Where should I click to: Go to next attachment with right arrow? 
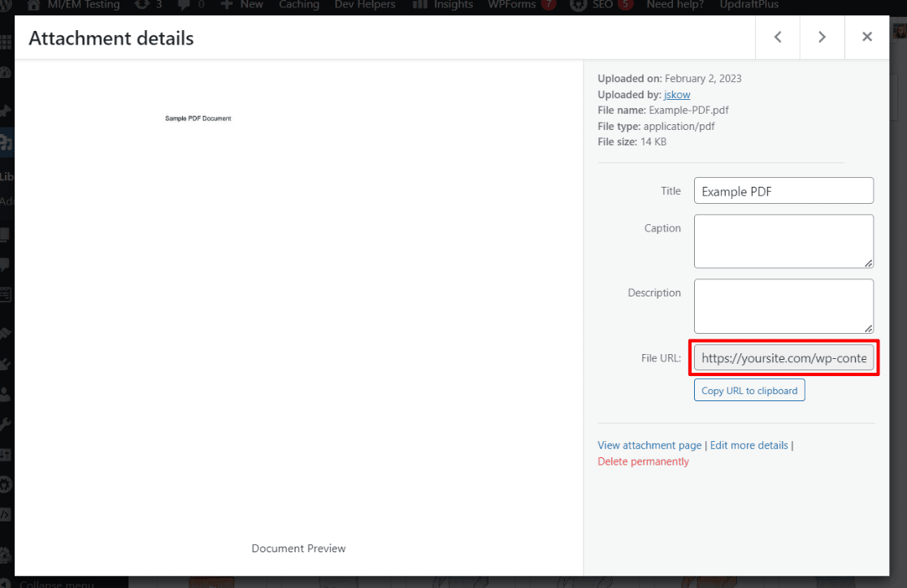click(x=822, y=37)
